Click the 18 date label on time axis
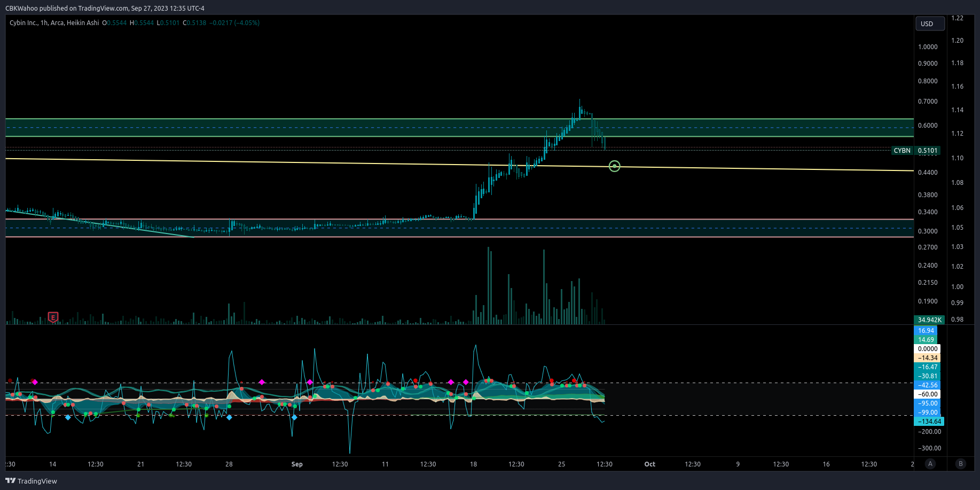 (473, 464)
